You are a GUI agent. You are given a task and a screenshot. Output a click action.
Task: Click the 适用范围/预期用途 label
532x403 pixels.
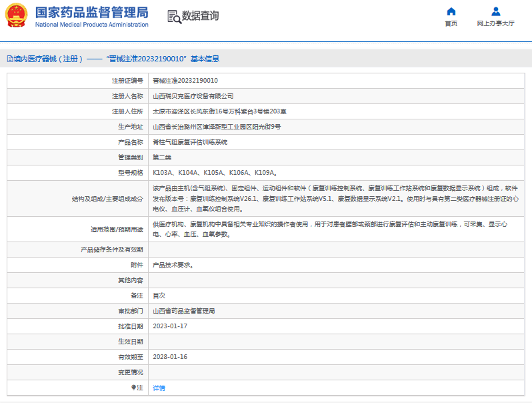click(117, 230)
